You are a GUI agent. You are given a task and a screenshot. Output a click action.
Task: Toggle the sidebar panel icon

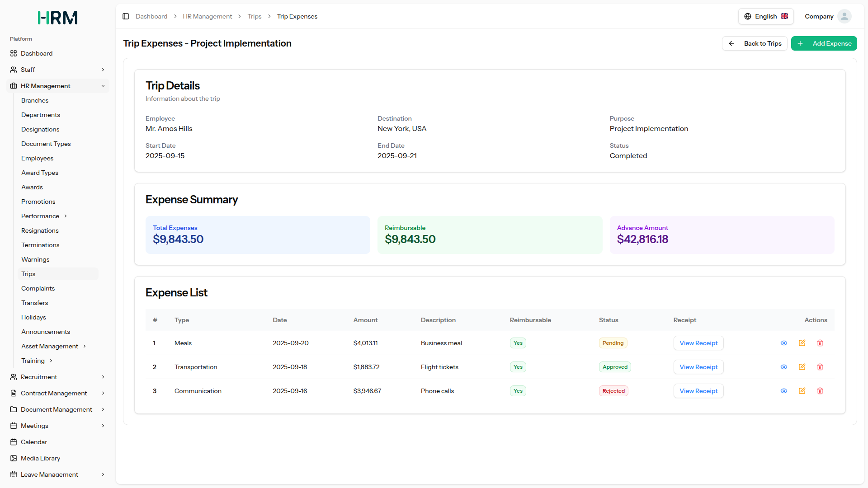click(126, 16)
